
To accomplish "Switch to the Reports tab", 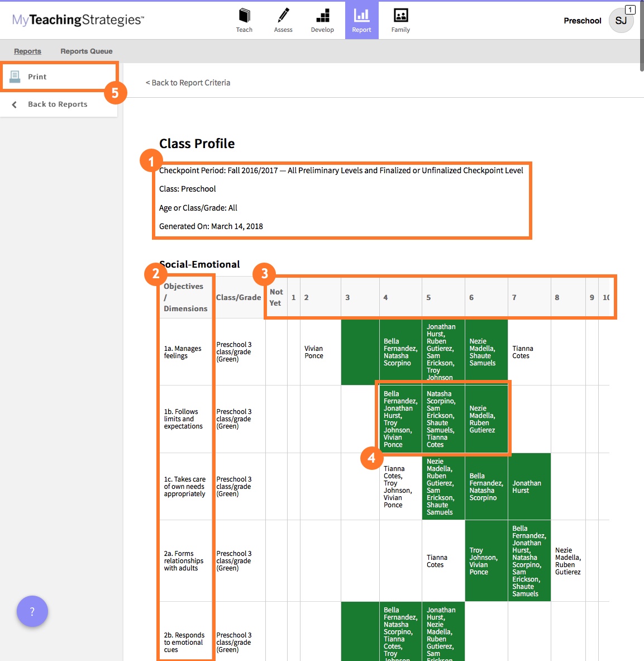I will click(27, 51).
